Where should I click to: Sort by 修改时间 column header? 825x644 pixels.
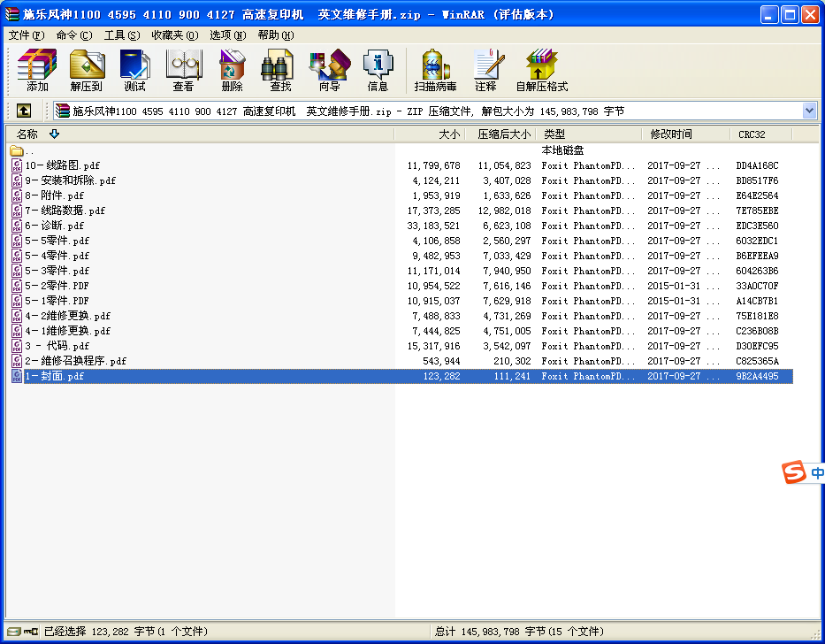686,134
